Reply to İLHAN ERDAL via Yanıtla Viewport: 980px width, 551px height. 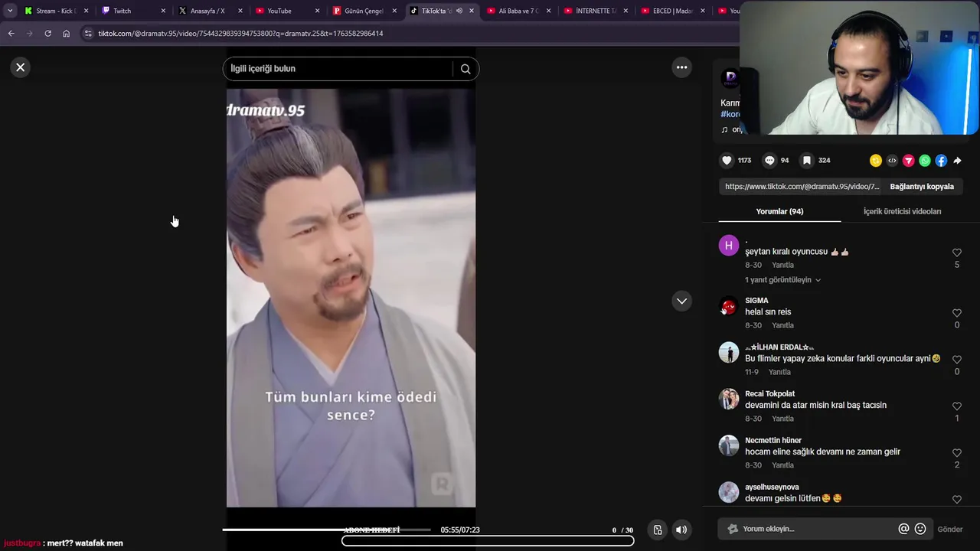(779, 372)
